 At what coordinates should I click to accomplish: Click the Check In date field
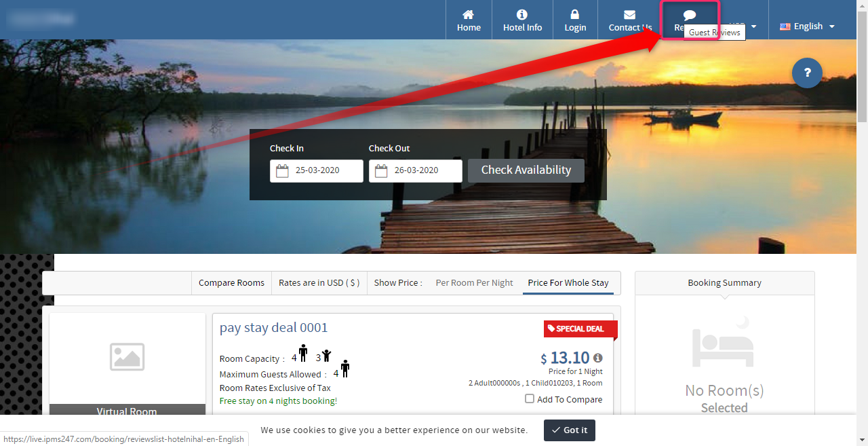coord(317,170)
